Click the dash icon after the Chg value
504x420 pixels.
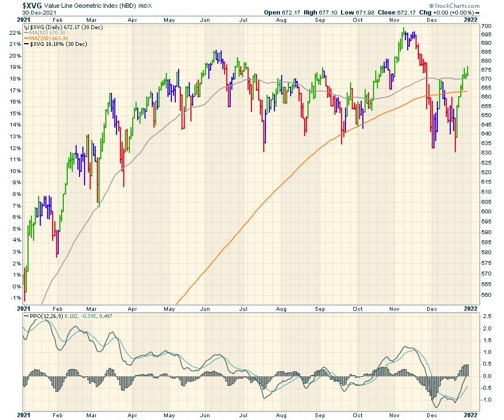478,12
